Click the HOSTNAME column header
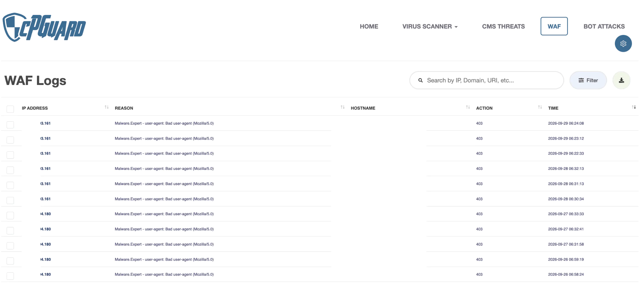 click(x=363, y=108)
